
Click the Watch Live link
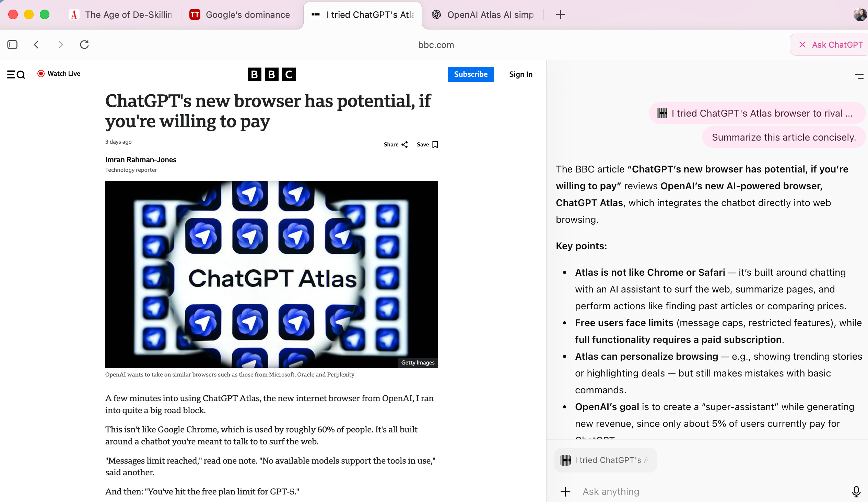[59, 74]
